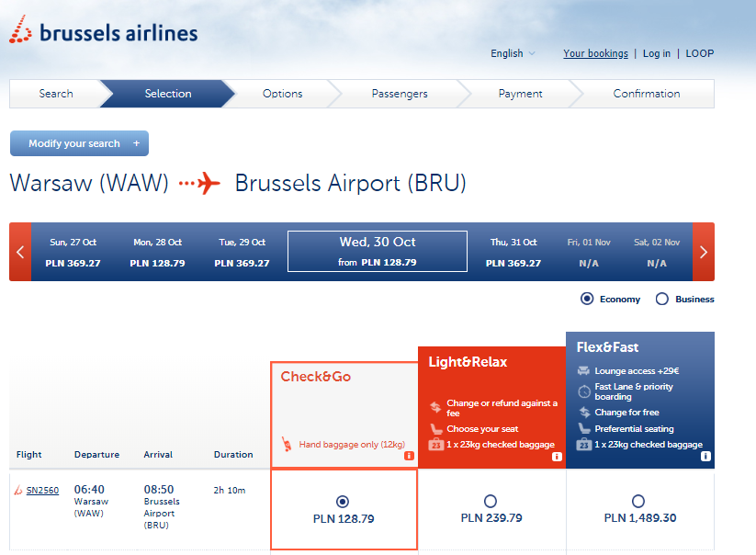Click the Log in link
756x555 pixels.
656,53
